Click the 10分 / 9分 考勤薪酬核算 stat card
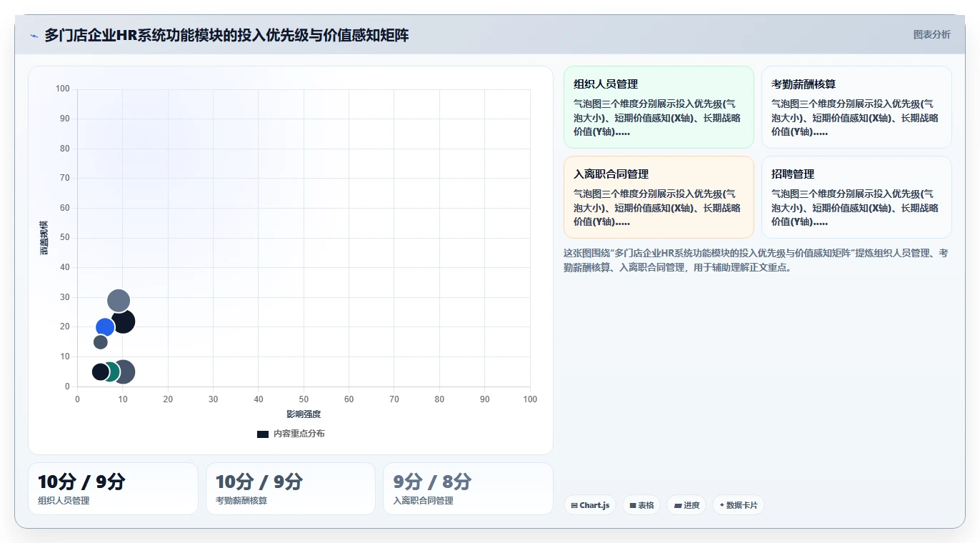The width and height of the screenshot is (980, 543). pos(290,489)
